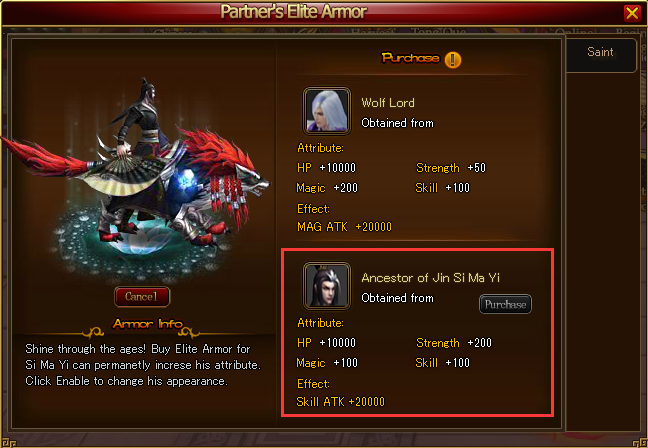This screenshot has width=648, height=448.
Task: Select the Si Ma Yi portrait icon
Action: 327,286
